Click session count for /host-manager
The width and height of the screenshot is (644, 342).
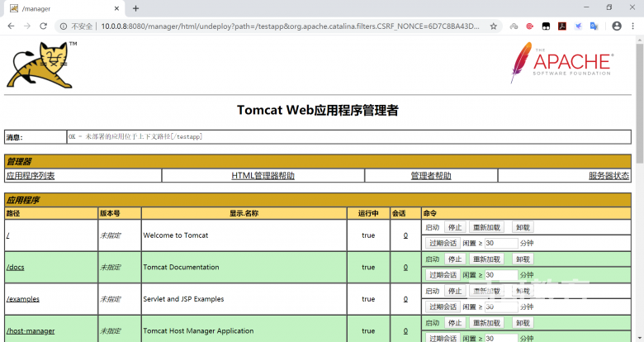pyautogui.click(x=405, y=331)
